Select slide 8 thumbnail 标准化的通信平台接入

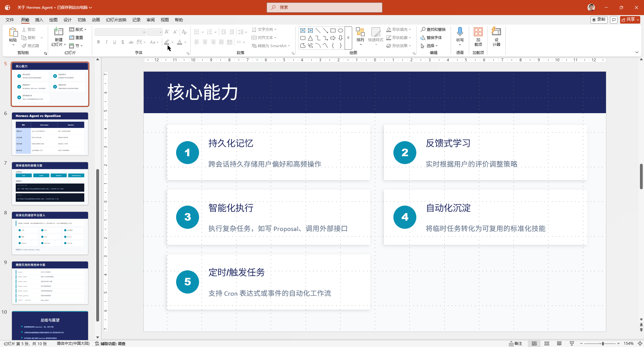tap(50, 233)
